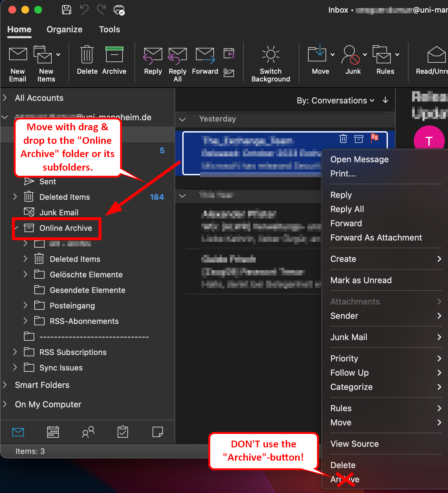Screen dimensions: 448x493
Task: Click the trash icon on the selected message
Action: [x=343, y=139]
